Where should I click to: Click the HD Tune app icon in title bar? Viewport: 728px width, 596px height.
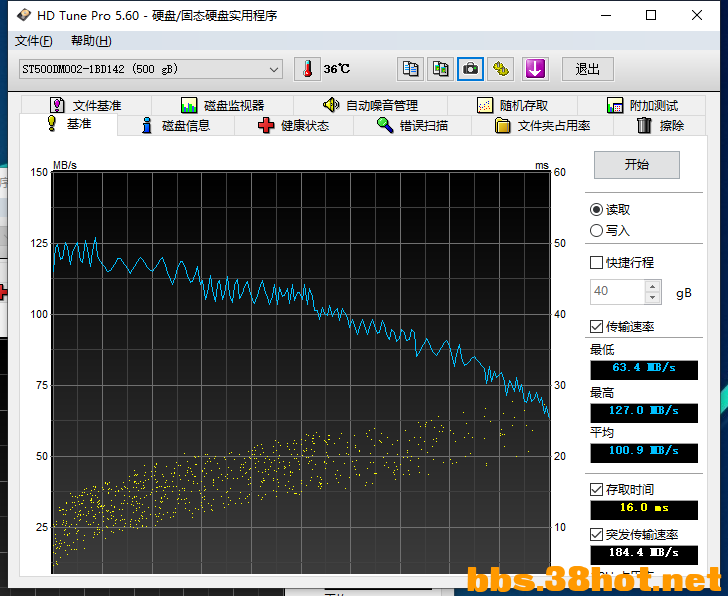(x=23, y=15)
